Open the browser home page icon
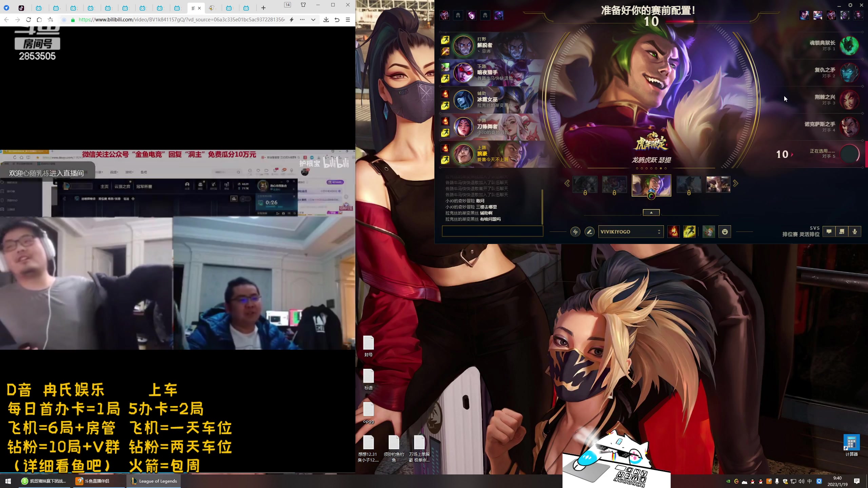This screenshot has height=488, width=868. click(39, 20)
